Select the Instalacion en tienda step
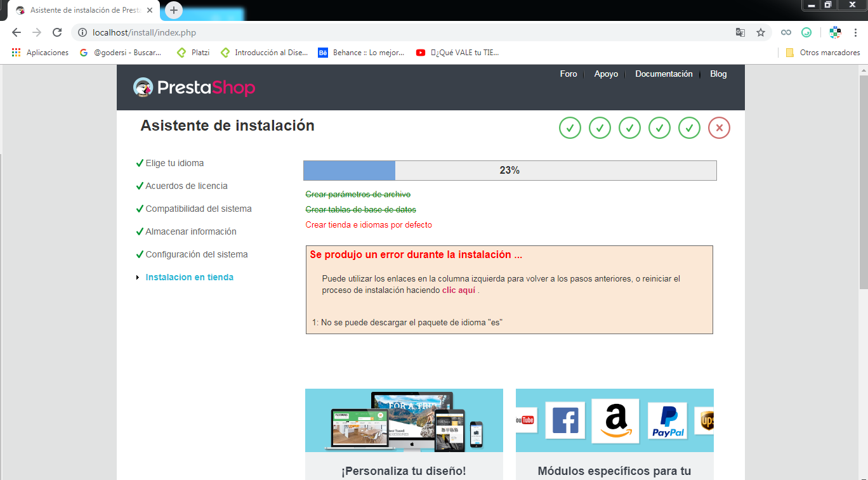The height and width of the screenshot is (480, 868). coord(190,277)
